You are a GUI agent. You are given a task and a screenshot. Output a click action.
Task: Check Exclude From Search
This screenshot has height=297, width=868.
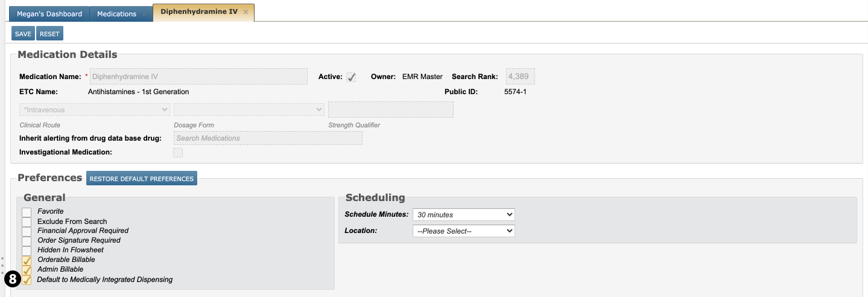(27, 222)
